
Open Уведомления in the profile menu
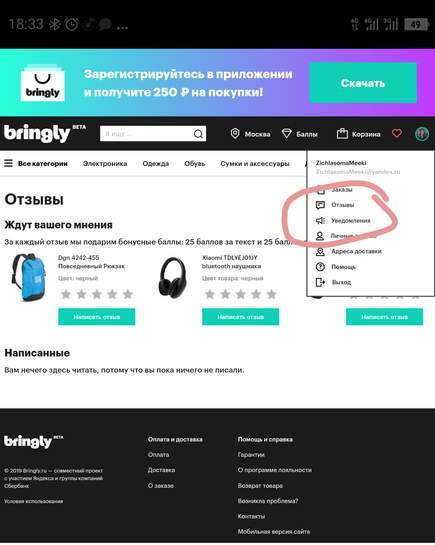point(350,220)
